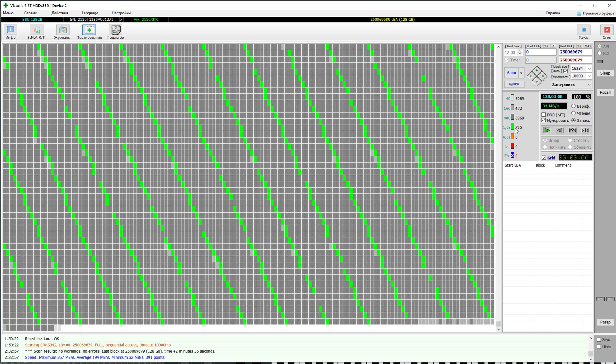Click the QUICK scan button
Image resolution: width=616 pixels, height=364 pixels.
[514, 84]
